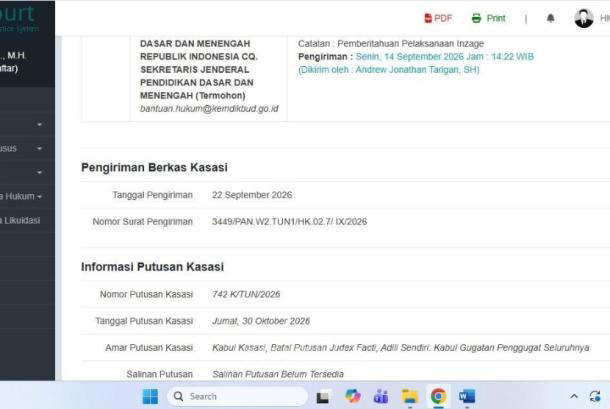Expand the third sidebar dropdown arrow
Image resolution: width=610 pixels, height=409 pixels.
click(39, 172)
